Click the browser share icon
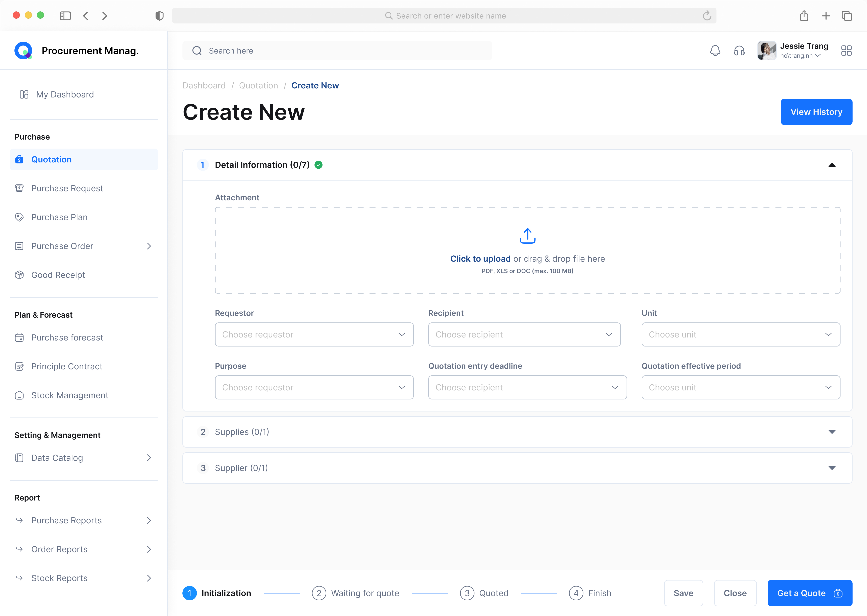 click(804, 16)
